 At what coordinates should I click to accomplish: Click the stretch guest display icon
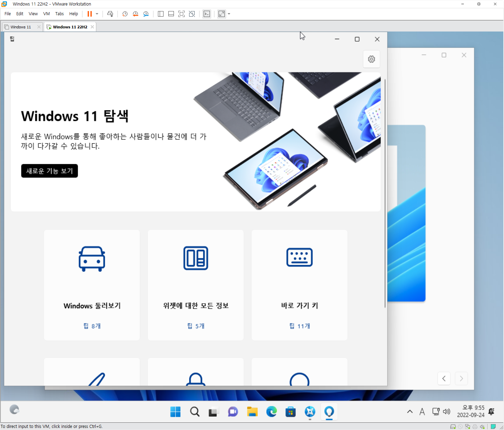pos(222,14)
